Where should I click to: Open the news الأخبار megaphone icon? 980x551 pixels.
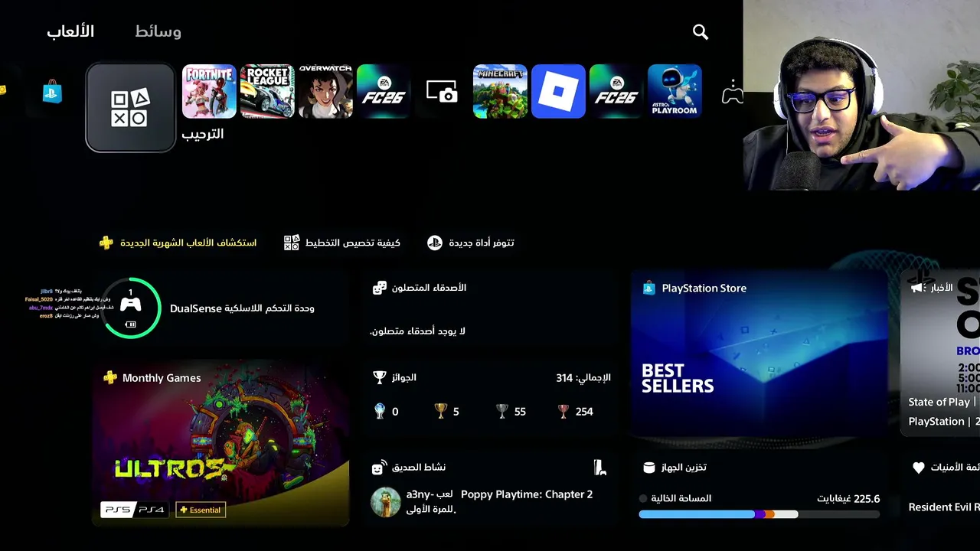point(916,288)
